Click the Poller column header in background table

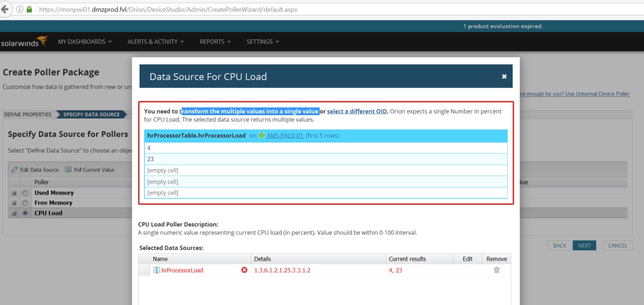42,182
